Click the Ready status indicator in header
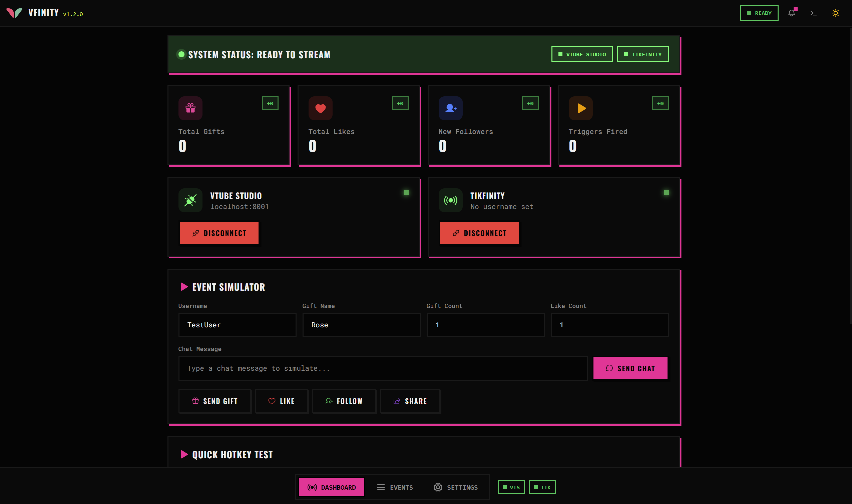Viewport: 852px width, 504px height. click(759, 13)
